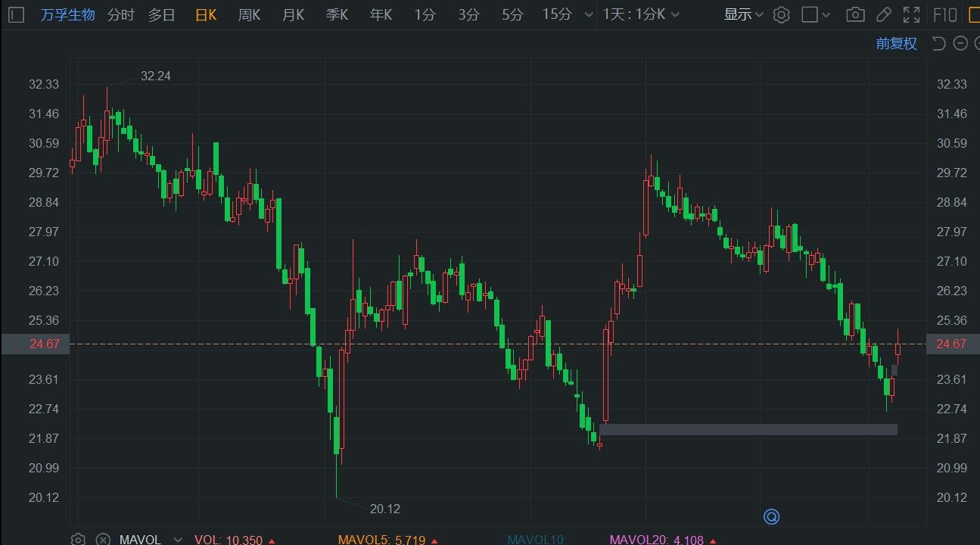Screen dimensions: 980x545
Task: Remove MAVOL indicator with X icon
Action: point(103,540)
